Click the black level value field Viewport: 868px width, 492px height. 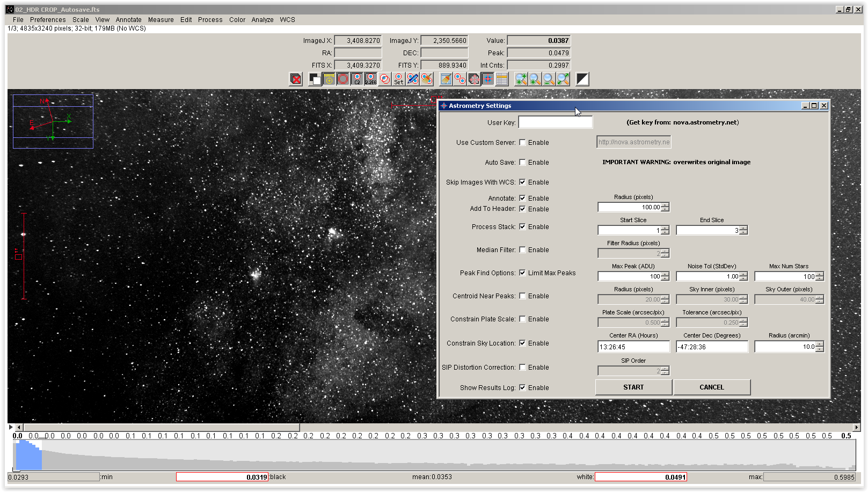pyautogui.click(x=222, y=477)
